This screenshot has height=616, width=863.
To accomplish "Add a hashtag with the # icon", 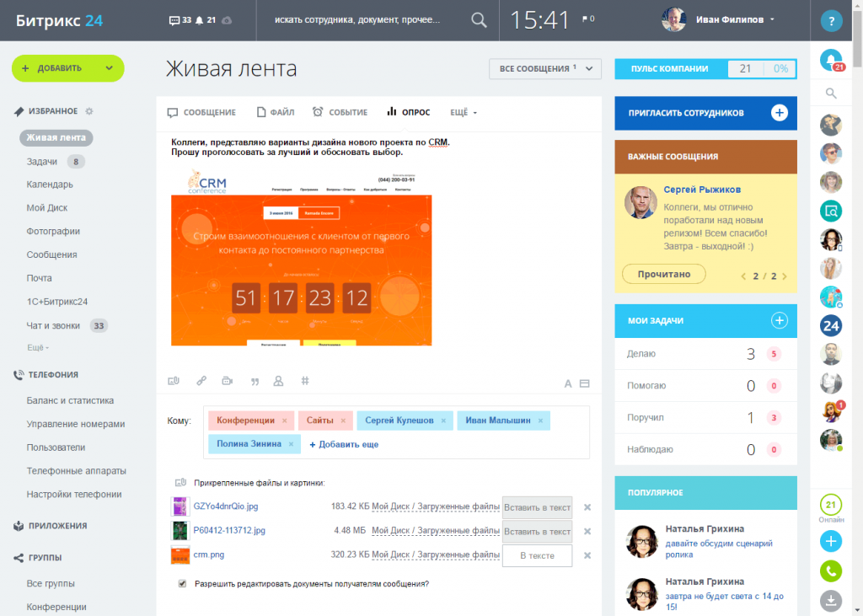I will 305,381.
